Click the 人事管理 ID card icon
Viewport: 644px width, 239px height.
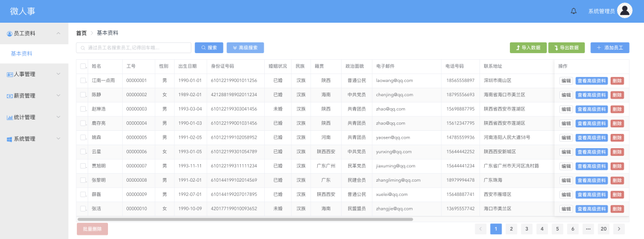pyautogui.click(x=10, y=75)
